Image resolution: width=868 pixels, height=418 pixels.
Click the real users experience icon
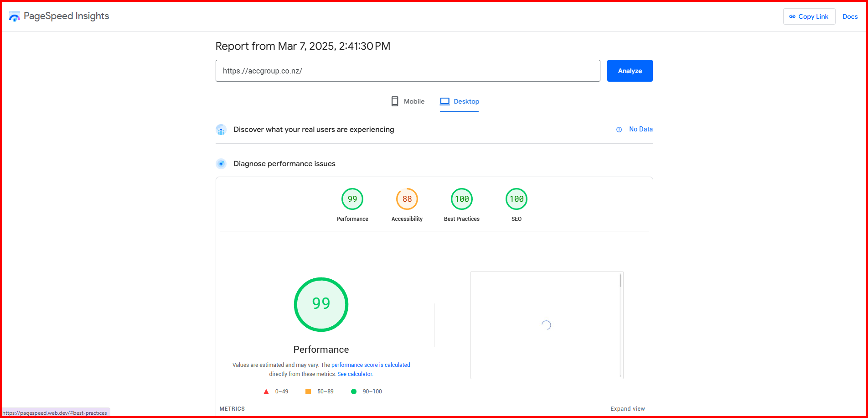[x=221, y=130]
